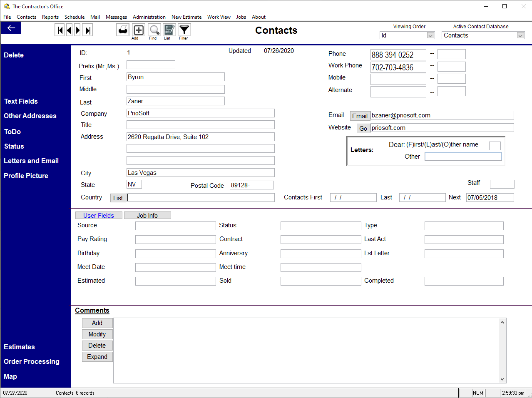Open the Active Contact Database dropdown
The height and width of the screenshot is (398, 532).
(520, 35)
